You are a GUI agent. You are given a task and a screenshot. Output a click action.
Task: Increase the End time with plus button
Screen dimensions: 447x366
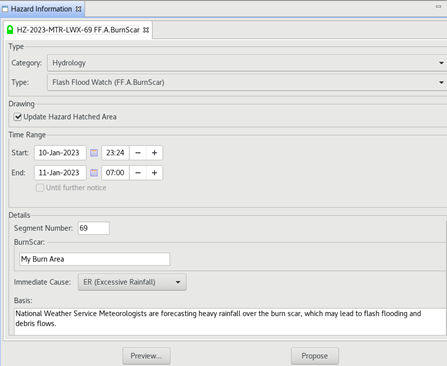[154, 173]
